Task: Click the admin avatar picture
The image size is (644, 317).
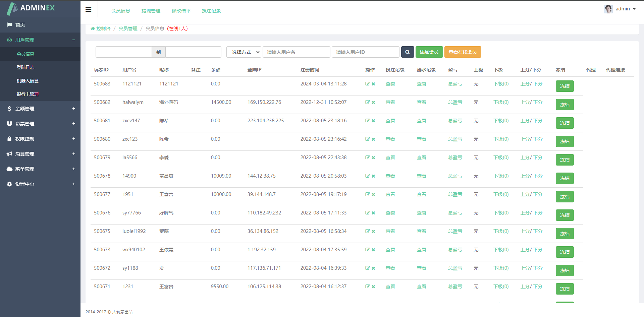Action: click(x=608, y=9)
